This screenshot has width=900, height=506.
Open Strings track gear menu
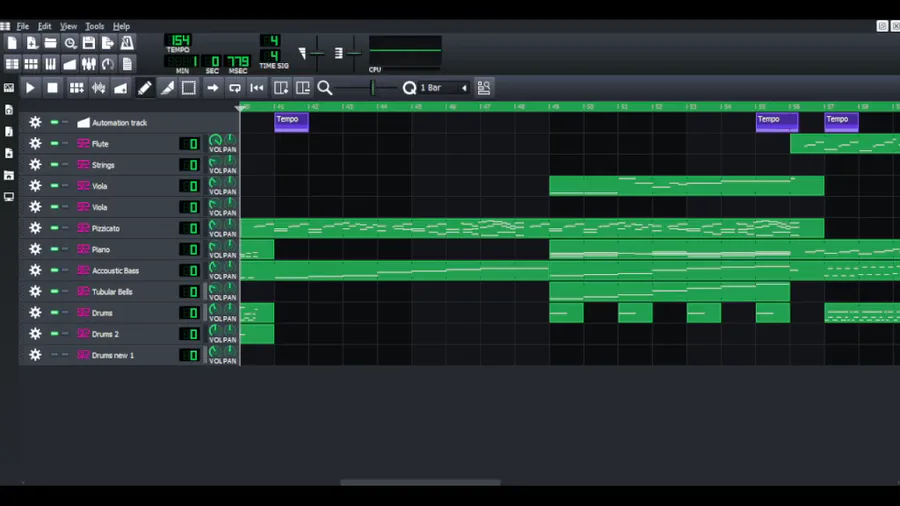(35, 165)
